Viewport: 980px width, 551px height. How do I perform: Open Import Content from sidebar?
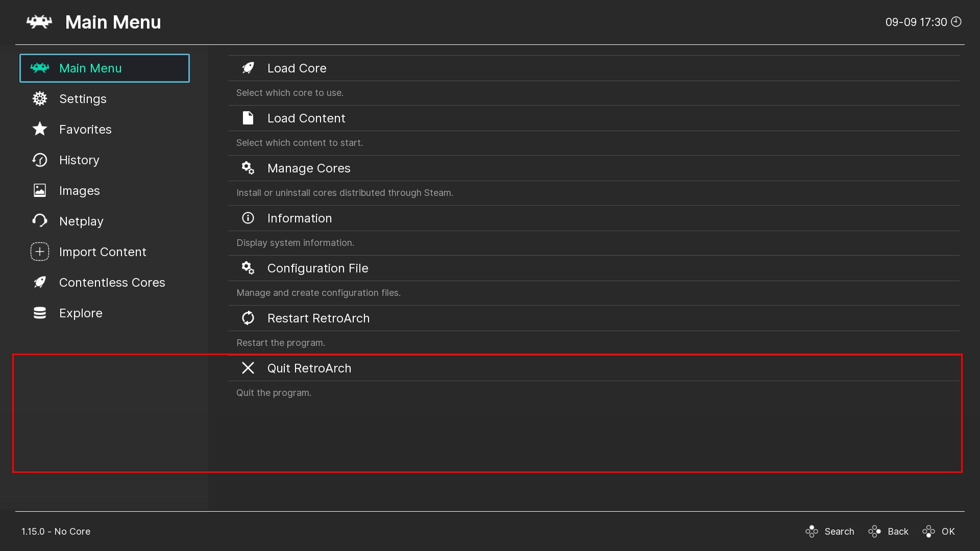point(103,252)
